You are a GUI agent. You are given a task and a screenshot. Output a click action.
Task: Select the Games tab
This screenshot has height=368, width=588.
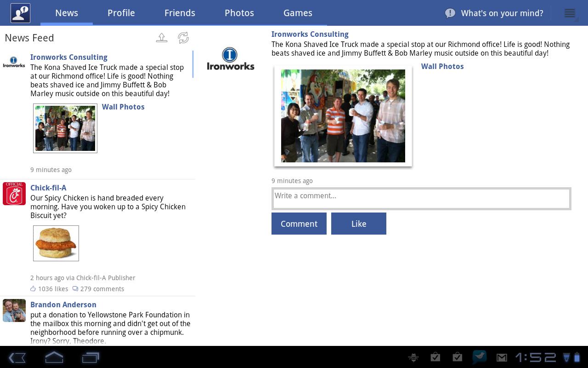(298, 13)
